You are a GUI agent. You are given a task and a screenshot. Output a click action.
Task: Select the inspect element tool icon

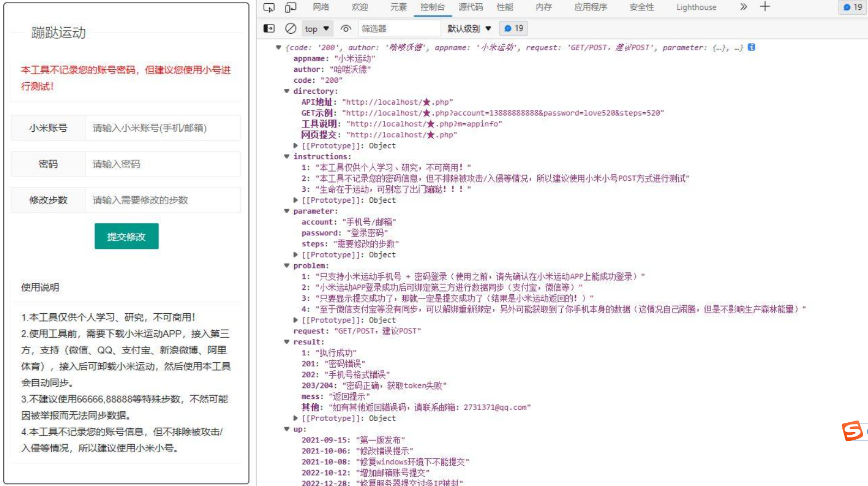(x=269, y=7)
